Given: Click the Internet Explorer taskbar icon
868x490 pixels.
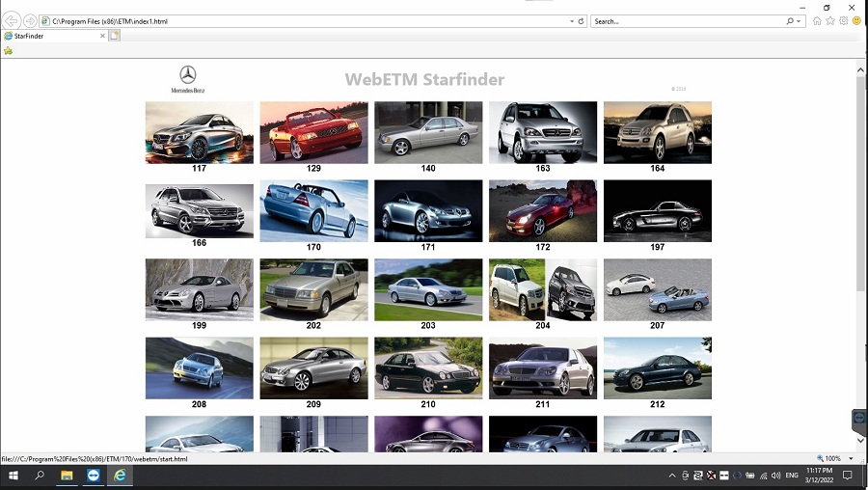Looking at the screenshot, I should [120, 476].
